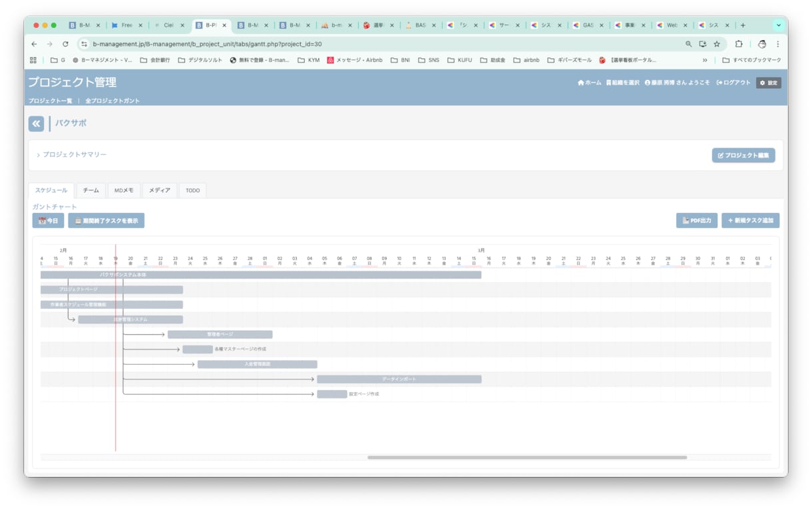The height and width of the screenshot is (509, 812).
Task: Open 組織を選択 link in header
Action: click(x=622, y=83)
